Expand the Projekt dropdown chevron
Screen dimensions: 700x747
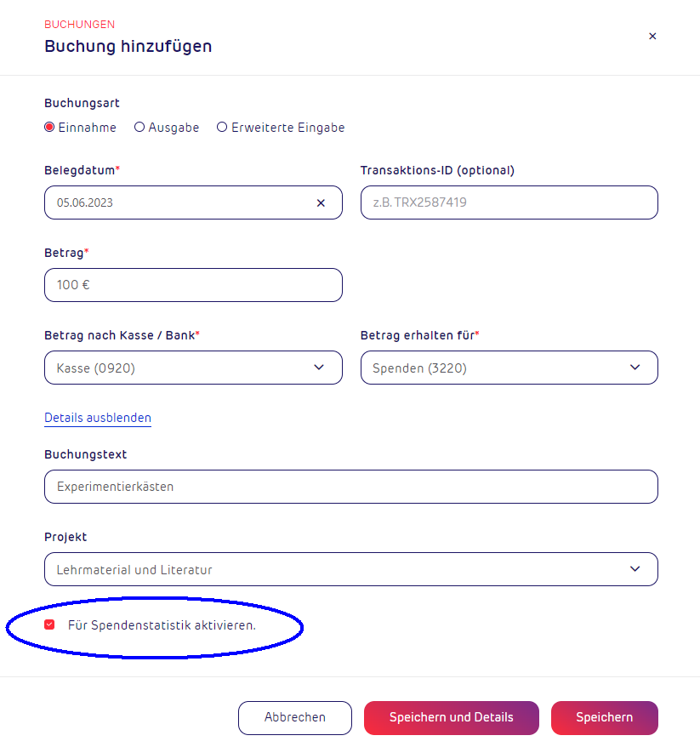point(635,569)
